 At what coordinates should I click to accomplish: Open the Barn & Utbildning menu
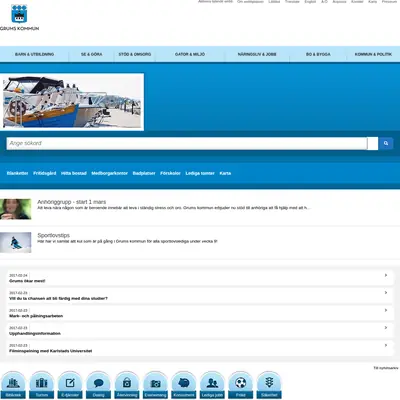(34, 54)
